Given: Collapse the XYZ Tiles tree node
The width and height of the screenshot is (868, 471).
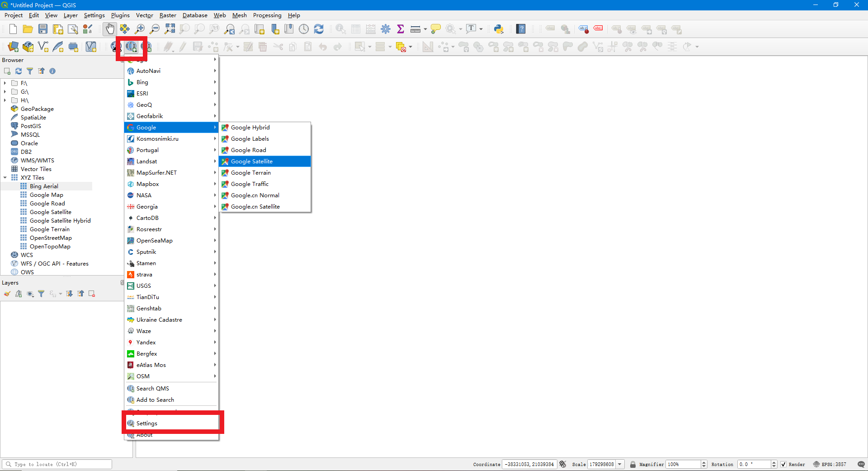Looking at the screenshot, I should [x=5, y=178].
